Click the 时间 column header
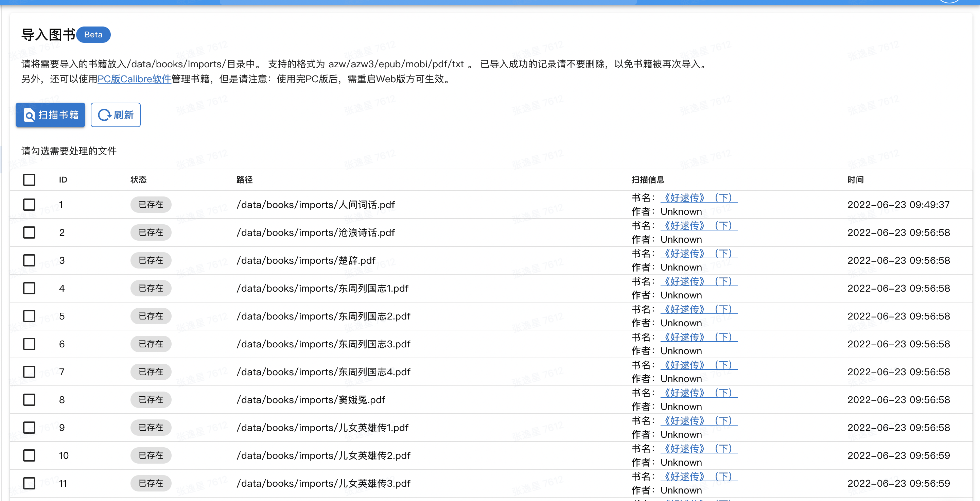 click(856, 179)
